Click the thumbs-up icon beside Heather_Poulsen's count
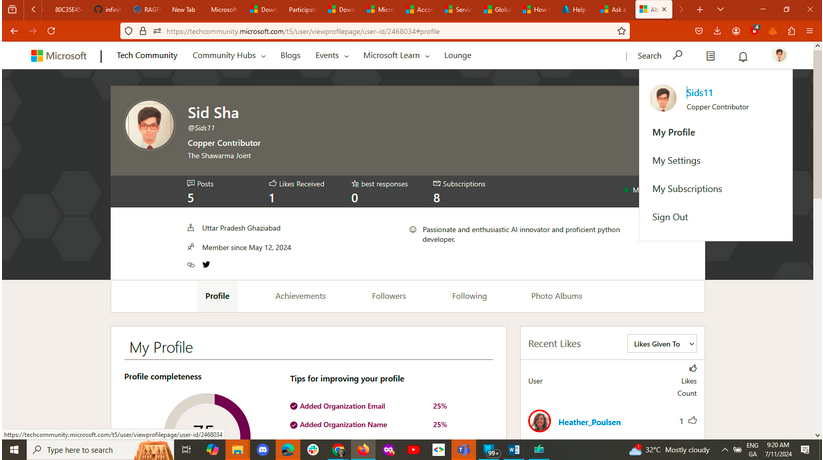823x460 pixels. click(x=692, y=421)
